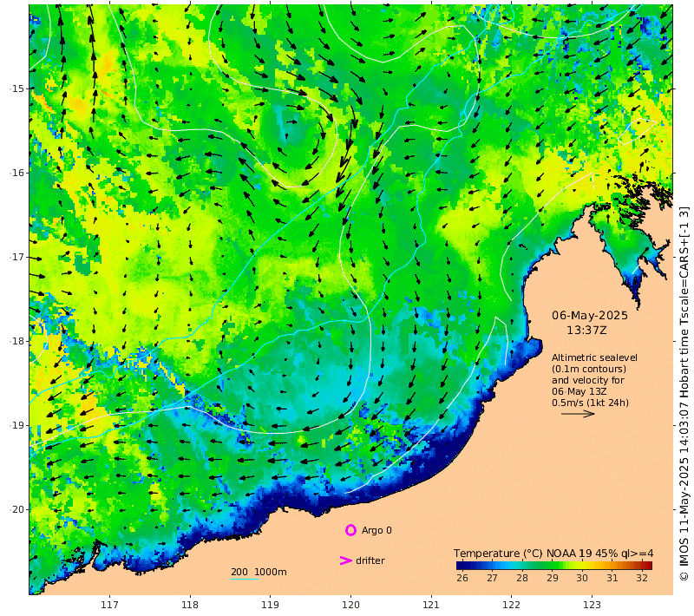Click the temperature color bar
The image size is (694, 616).
click(x=554, y=565)
